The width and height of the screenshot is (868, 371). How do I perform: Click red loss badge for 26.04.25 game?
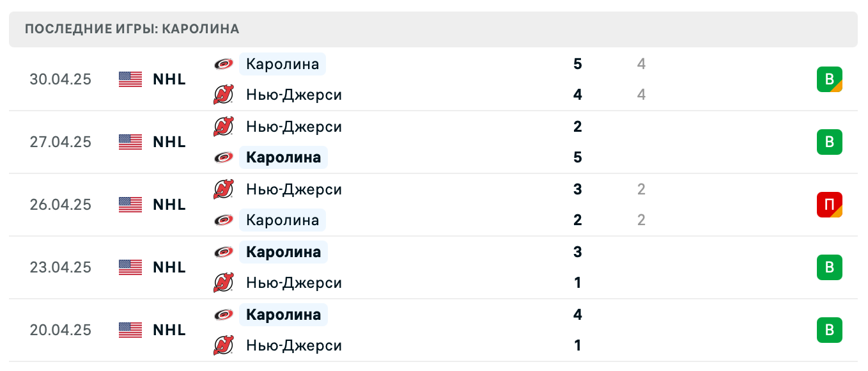(x=829, y=205)
